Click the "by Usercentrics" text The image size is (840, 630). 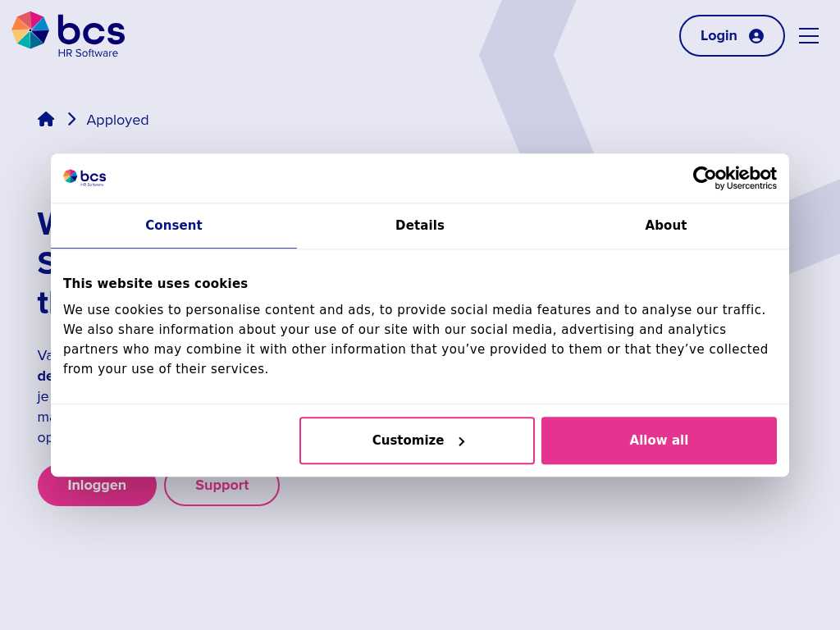pyautogui.click(x=746, y=186)
